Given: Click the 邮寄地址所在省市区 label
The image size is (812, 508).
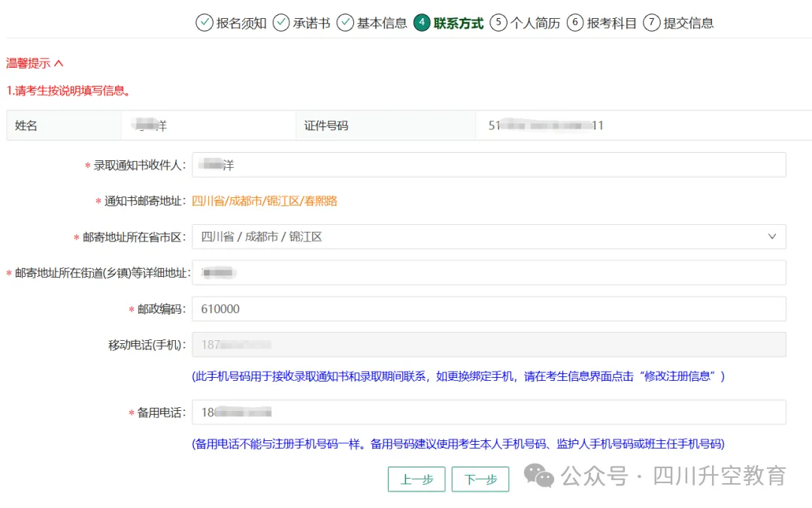Looking at the screenshot, I should 134,237.
